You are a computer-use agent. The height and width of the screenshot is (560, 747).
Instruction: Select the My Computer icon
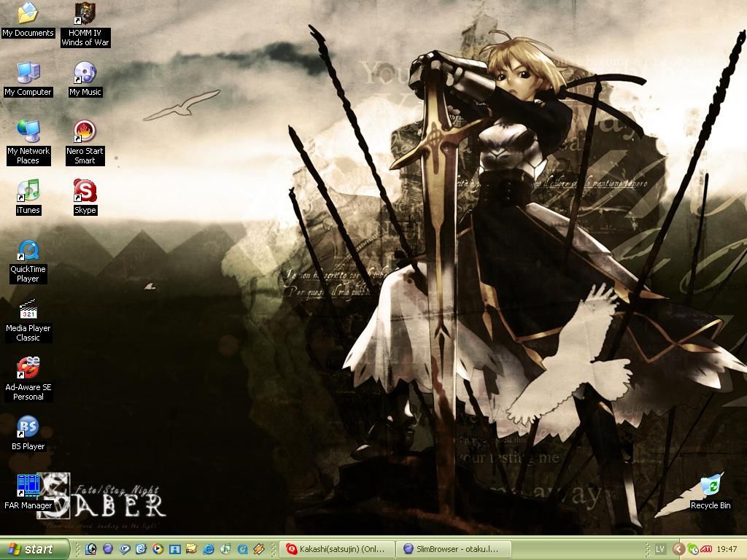pyautogui.click(x=28, y=79)
